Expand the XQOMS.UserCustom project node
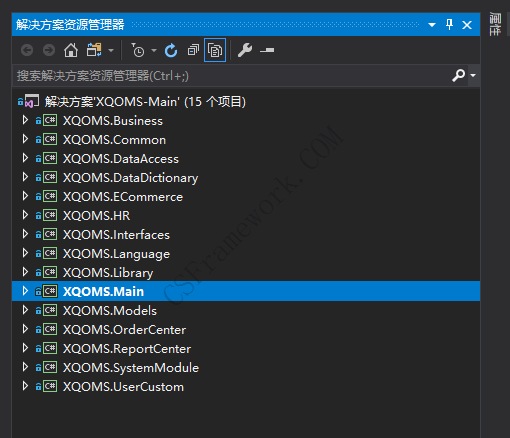Image resolution: width=510 pixels, height=438 pixels. point(25,386)
